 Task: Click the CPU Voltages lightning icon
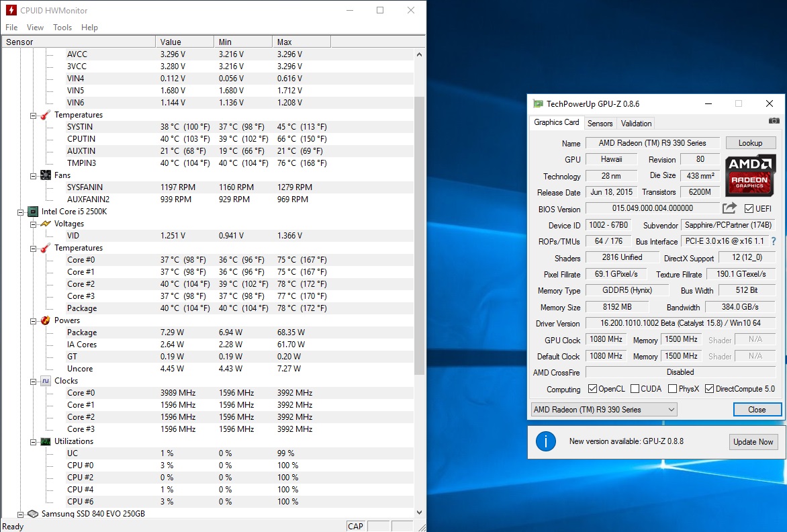[x=46, y=224]
